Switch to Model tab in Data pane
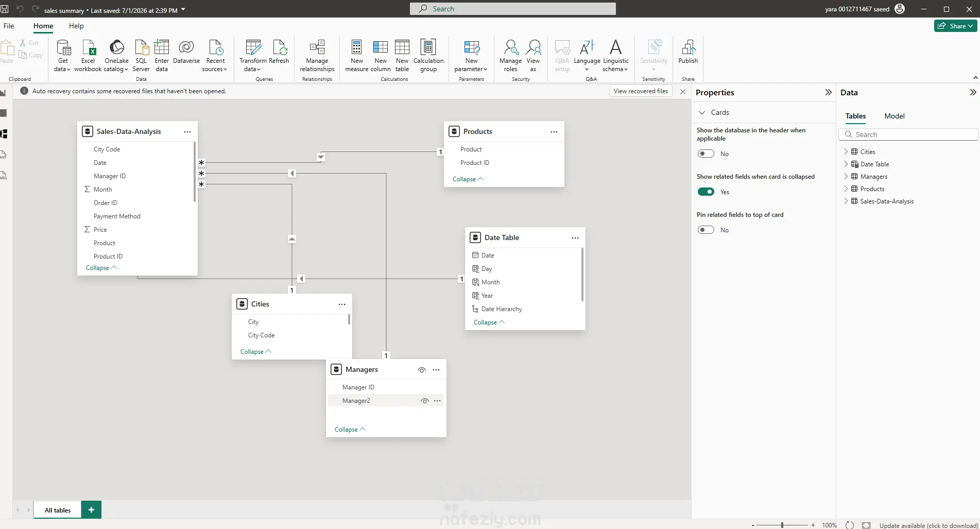This screenshot has height=529, width=980. [x=895, y=116]
